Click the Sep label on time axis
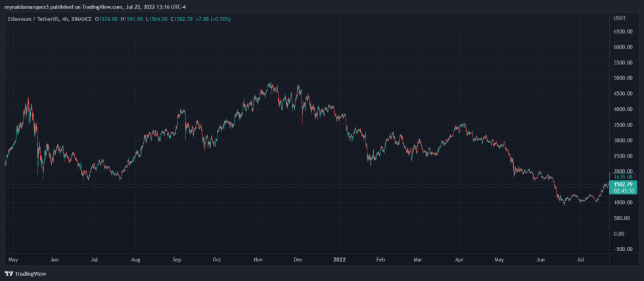The height and width of the screenshot is (281, 644). pyautogui.click(x=176, y=260)
